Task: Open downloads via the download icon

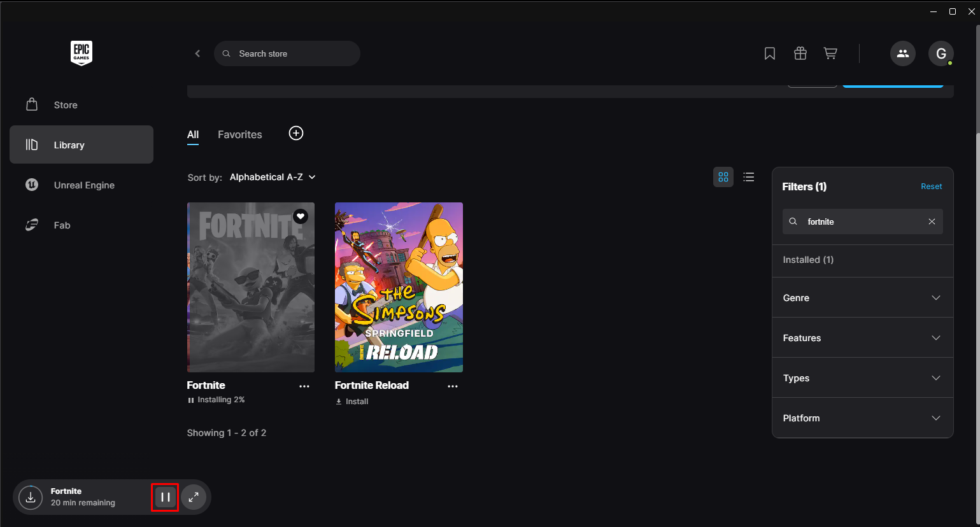Action: point(31,497)
